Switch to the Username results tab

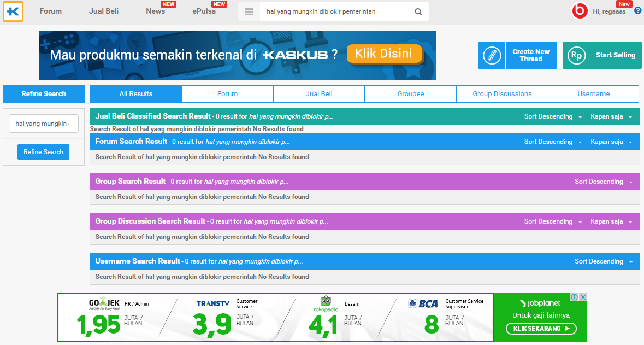(x=594, y=93)
